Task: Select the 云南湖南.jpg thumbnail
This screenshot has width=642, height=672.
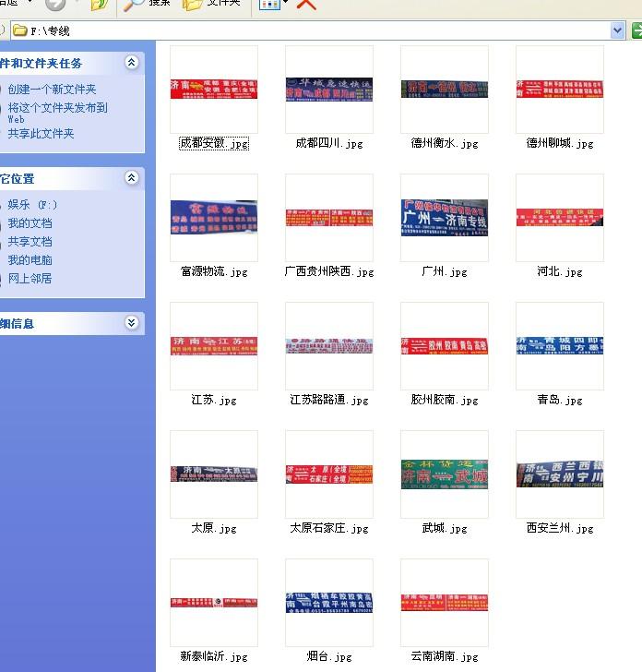Action: click(444, 602)
